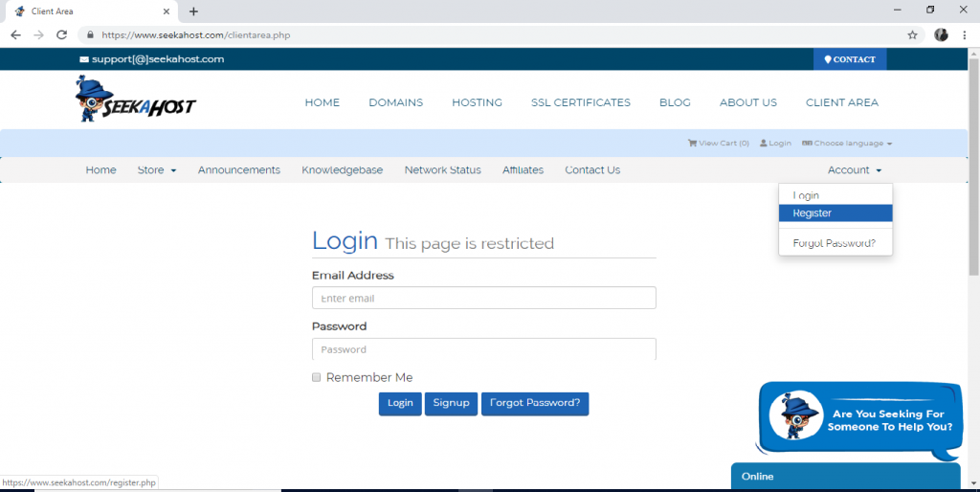Screen dimensions: 980x492
Task: Click the blue Forgot Password? button
Action: coord(535,403)
